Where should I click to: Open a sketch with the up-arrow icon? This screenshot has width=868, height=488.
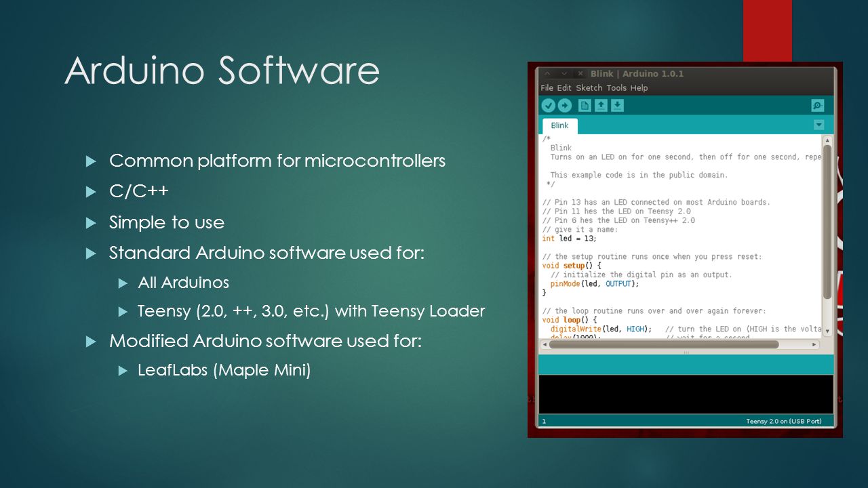coord(601,106)
